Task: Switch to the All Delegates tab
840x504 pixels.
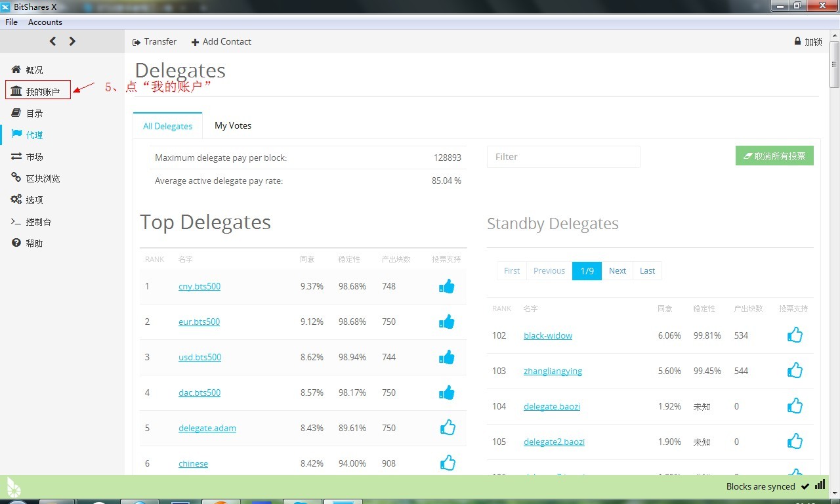Action: pyautogui.click(x=168, y=126)
